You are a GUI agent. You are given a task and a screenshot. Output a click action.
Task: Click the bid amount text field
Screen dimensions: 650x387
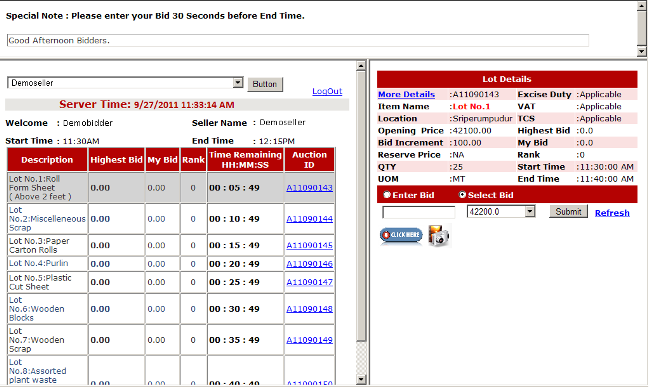(x=419, y=213)
